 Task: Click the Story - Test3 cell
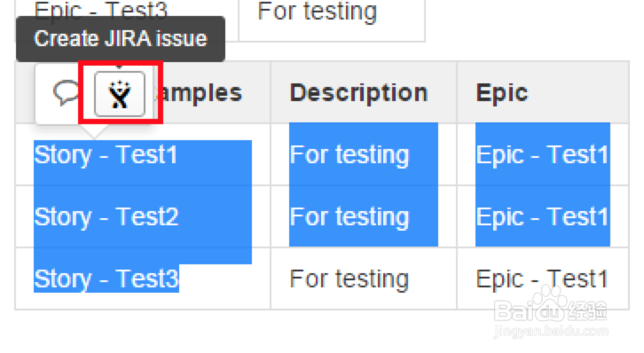[x=106, y=279]
